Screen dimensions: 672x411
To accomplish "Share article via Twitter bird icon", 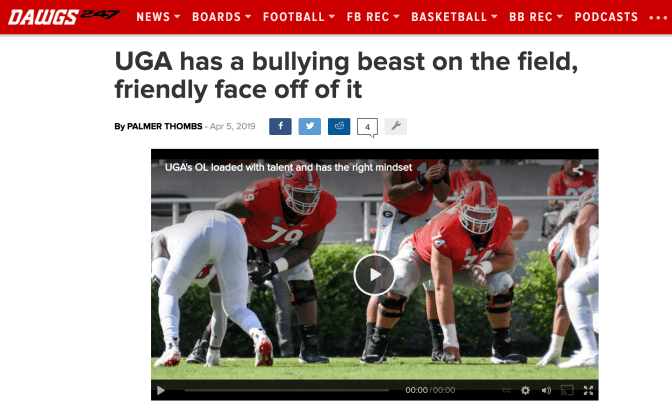I will pyautogui.click(x=309, y=126).
